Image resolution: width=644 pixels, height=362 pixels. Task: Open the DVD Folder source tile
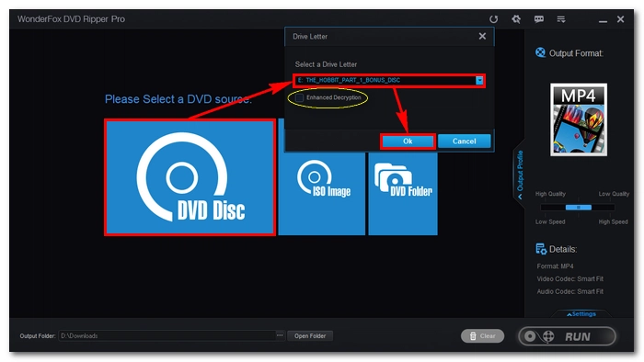point(403,194)
